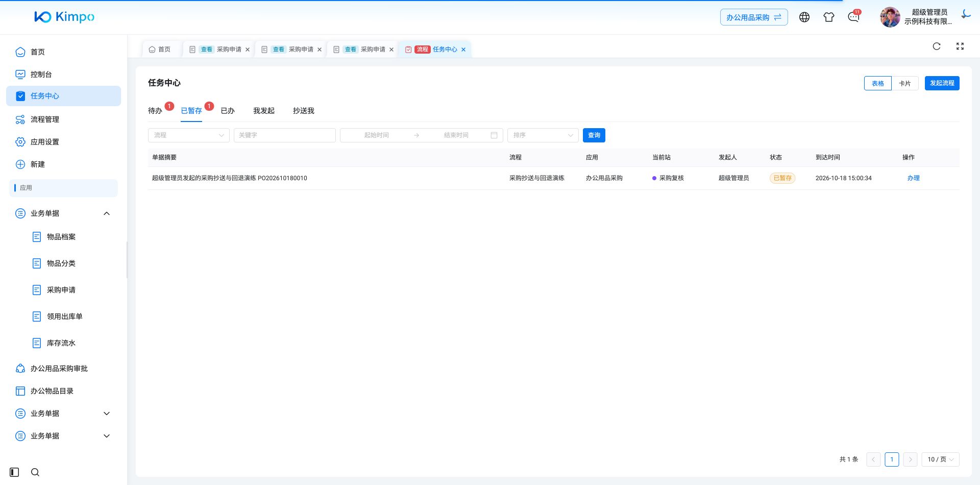
Task: Collapse the sidebar panel icon
Action: point(14,472)
